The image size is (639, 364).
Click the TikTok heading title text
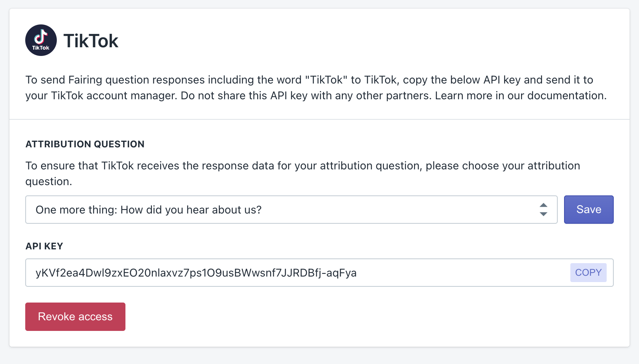pos(91,41)
